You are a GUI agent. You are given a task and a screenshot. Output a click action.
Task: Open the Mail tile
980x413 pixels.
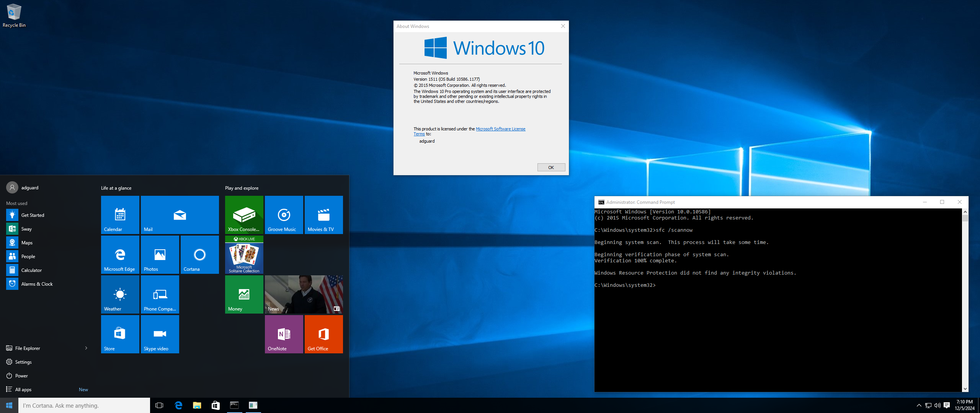(180, 215)
